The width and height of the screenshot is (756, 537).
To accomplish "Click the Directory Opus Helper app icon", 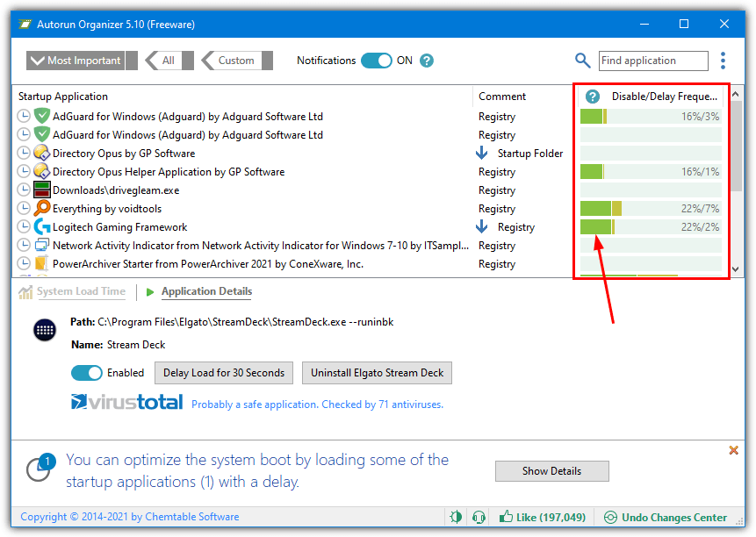I will 42,171.
